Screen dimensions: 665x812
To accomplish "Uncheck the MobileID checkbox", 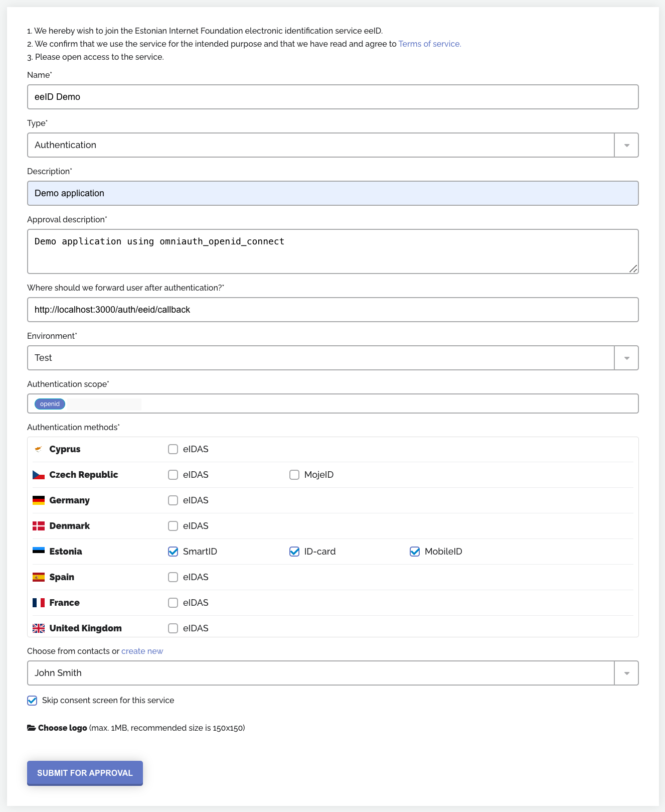I will coord(415,552).
